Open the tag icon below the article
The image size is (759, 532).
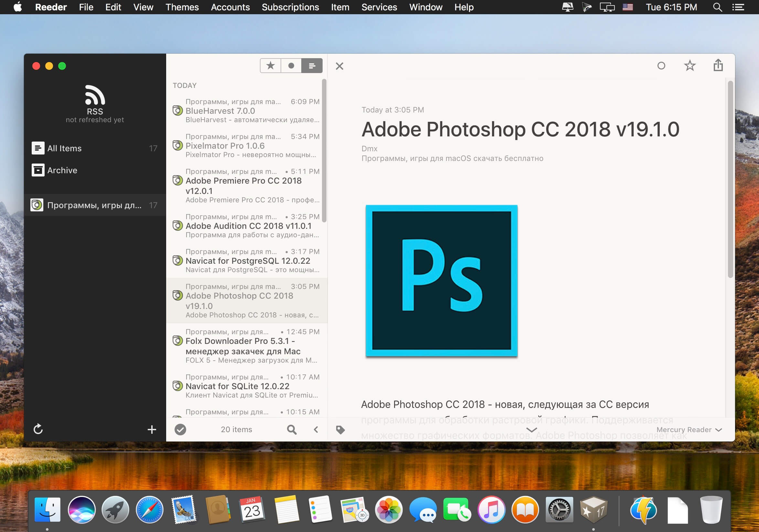click(x=340, y=430)
